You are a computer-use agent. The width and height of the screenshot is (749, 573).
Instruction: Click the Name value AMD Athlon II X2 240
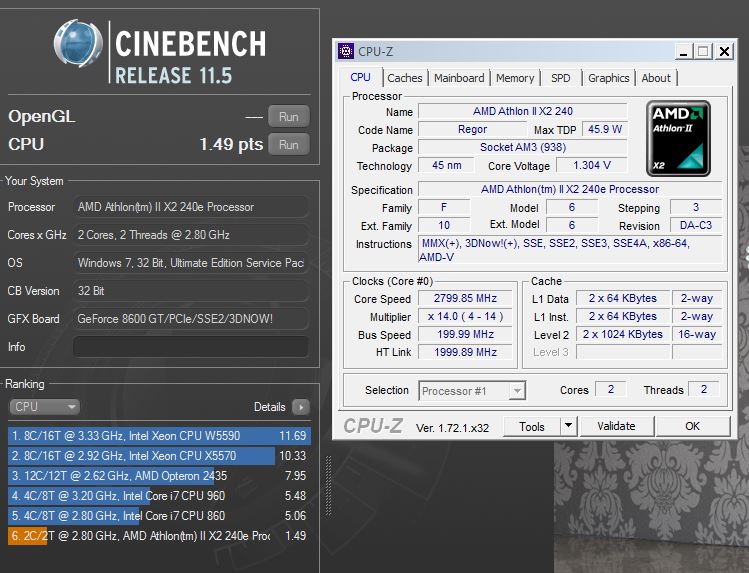(523, 111)
